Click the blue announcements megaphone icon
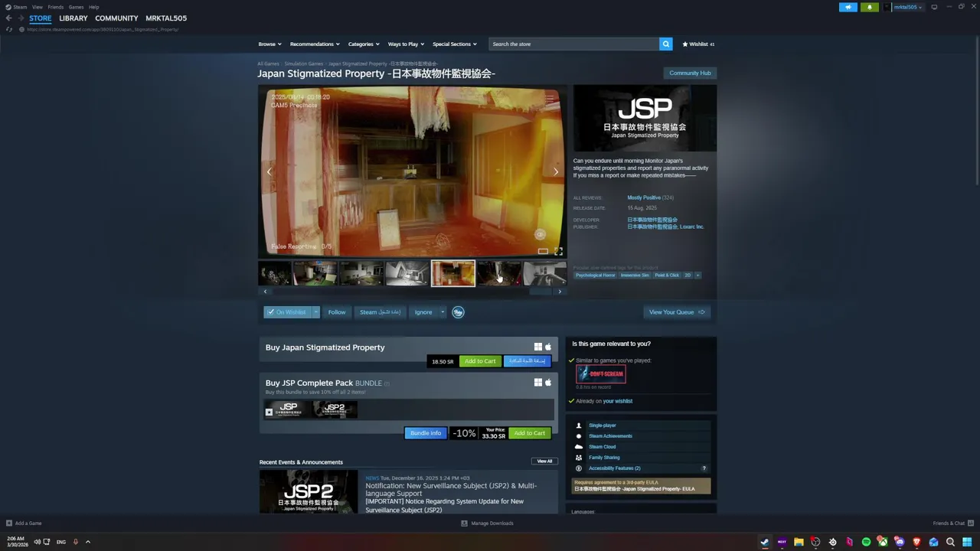 tap(848, 7)
